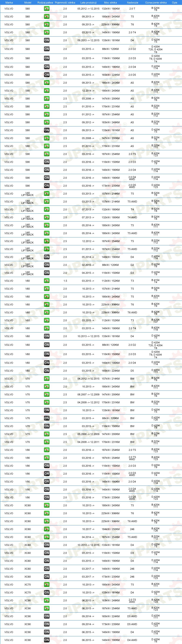Click the Moc silnika column header
The width and height of the screenshot is (182, 644).
click(110, 3)
